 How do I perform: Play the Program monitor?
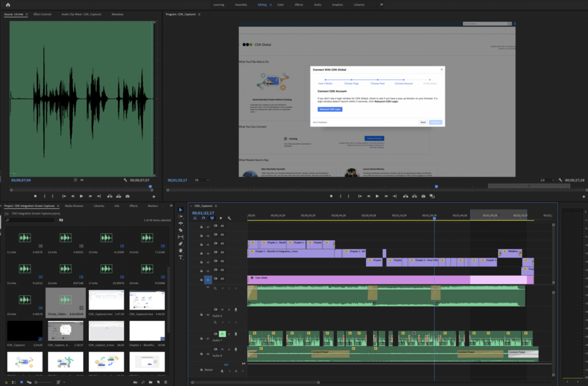[x=377, y=196]
